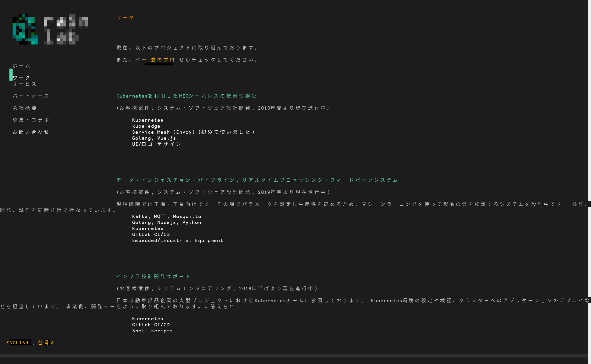The height and width of the screenshot is (364, 591).
Task: Click the Golang, Vue.js entry
Action: pyautogui.click(x=154, y=138)
